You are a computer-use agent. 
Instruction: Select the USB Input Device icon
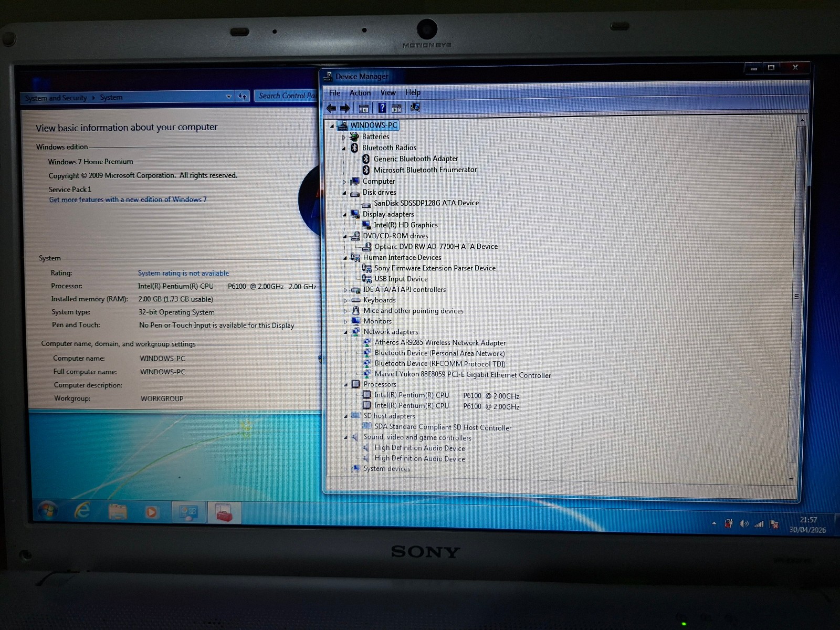(367, 279)
